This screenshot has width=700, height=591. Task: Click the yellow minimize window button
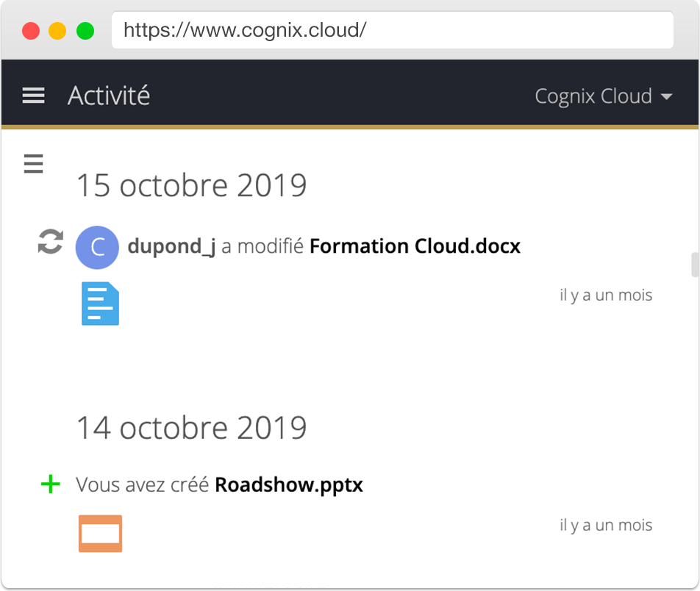point(57,31)
